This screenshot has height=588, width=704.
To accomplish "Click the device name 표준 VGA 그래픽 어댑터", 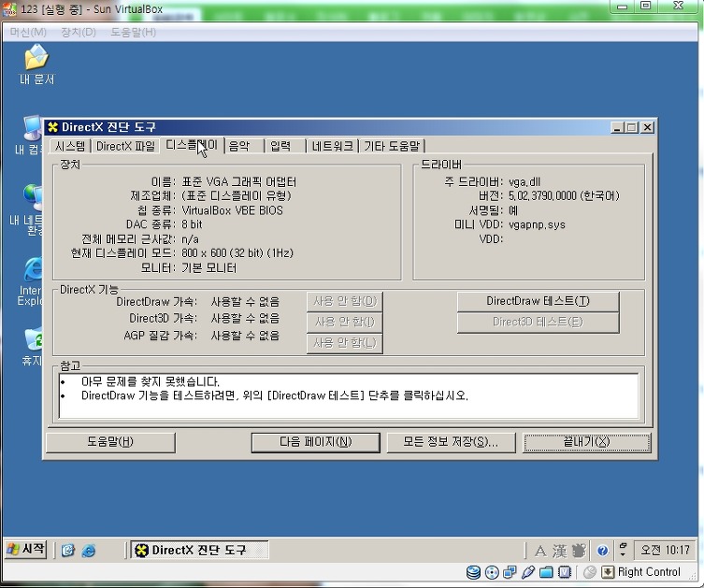I will point(238,182).
